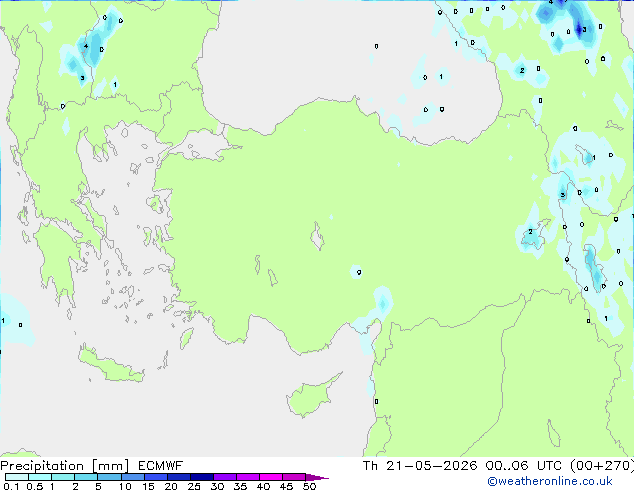Click the "(00+270)" forecast offset text
The height and width of the screenshot is (490, 634).
click(x=602, y=466)
